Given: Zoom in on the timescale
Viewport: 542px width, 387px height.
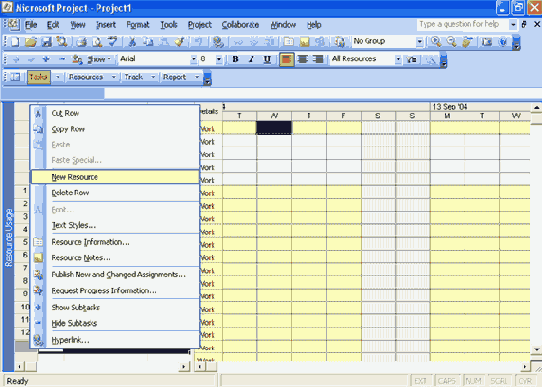Looking at the screenshot, I should 436,42.
